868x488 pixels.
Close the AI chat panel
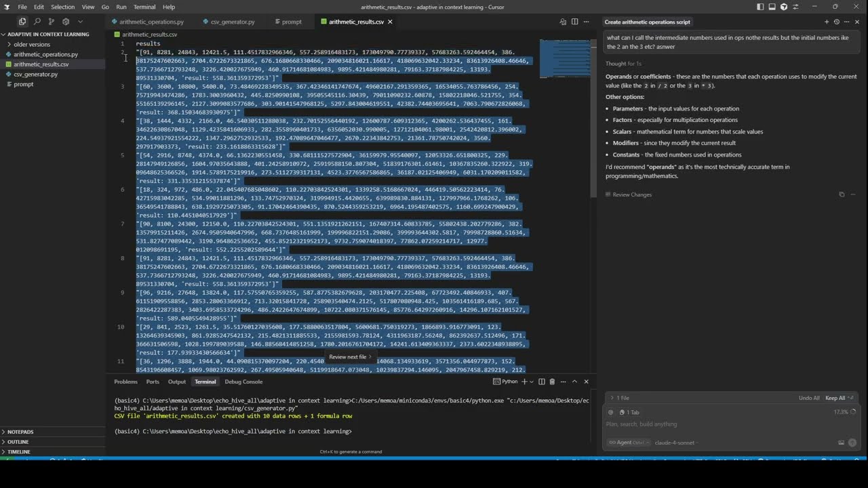[857, 22]
